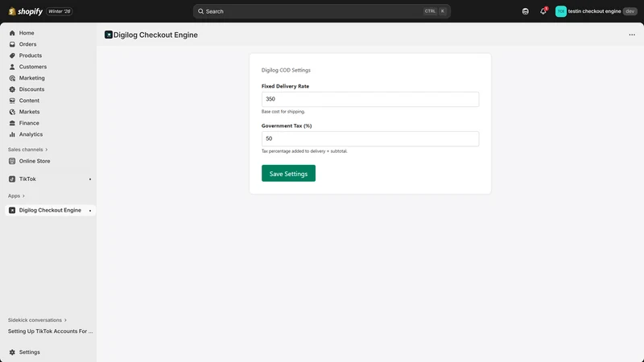
Task: Expand Sidekick conversations
Action: (37, 319)
